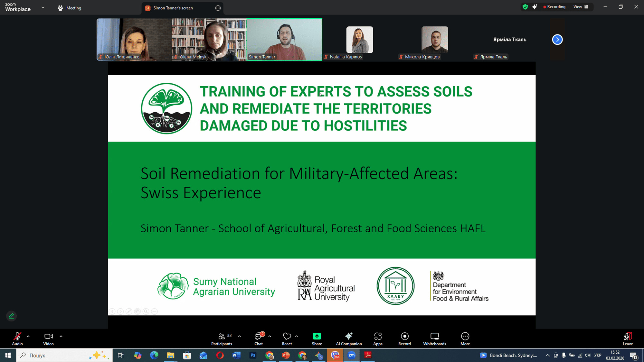Viewport: 644px width, 362px height.
Task: Open the View layout button
Action: point(581,7)
